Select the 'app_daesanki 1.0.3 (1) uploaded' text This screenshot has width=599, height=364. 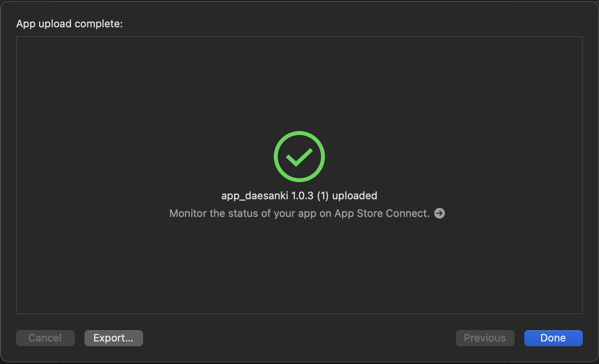pyautogui.click(x=299, y=196)
